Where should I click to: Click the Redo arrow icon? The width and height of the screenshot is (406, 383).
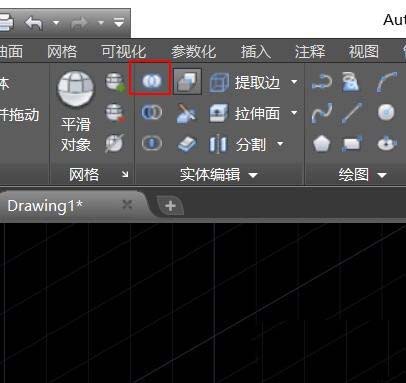click(79, 23)
